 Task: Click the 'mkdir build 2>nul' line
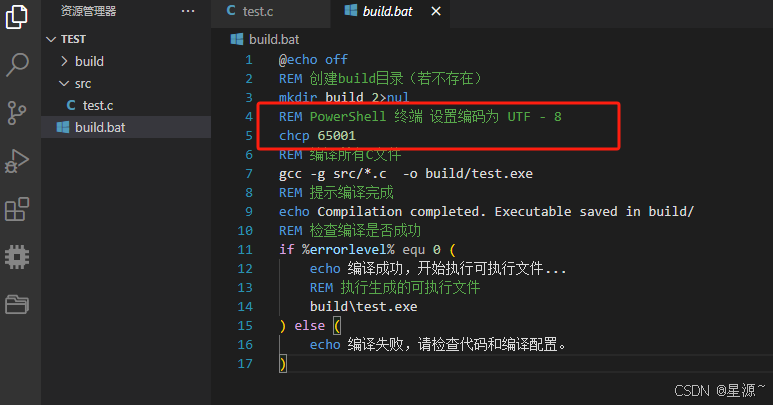(x=344, y=97)
